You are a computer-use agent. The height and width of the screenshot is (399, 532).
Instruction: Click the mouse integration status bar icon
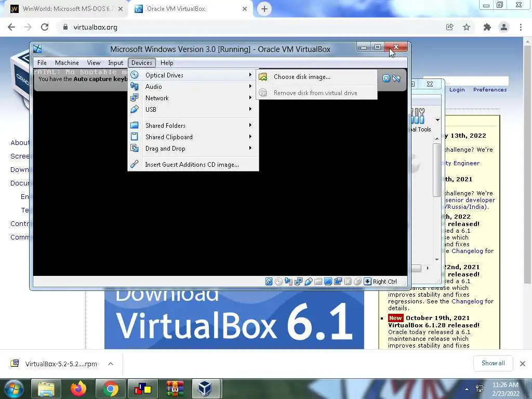(357, 281)
